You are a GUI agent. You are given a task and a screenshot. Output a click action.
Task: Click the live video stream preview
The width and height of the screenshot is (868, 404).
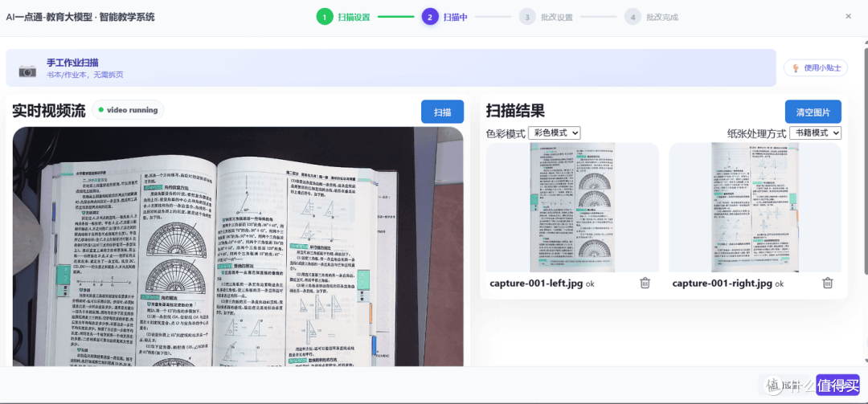pos(238,247)
